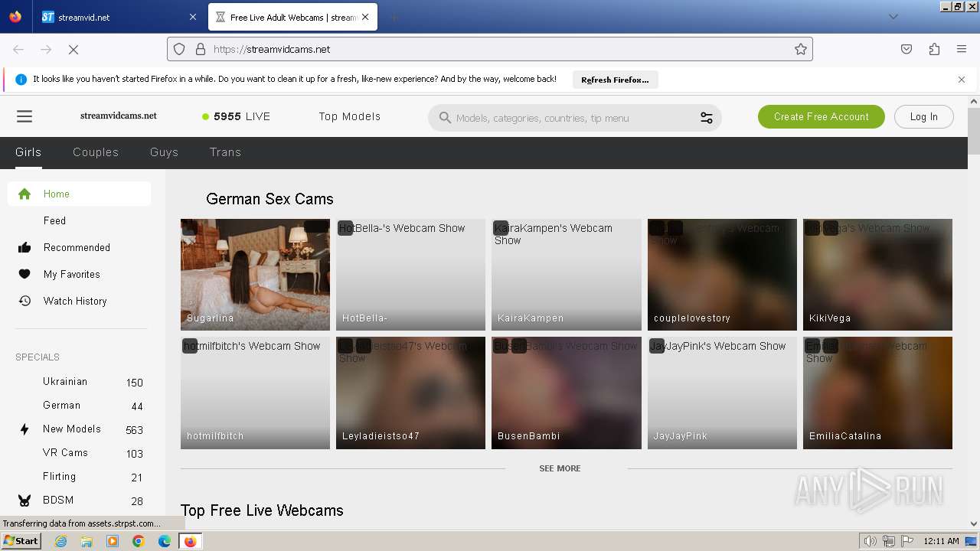Open the Sugarlina cam thumbnail
This screenshot has height=551, width=980.
(x=255, y=275)
